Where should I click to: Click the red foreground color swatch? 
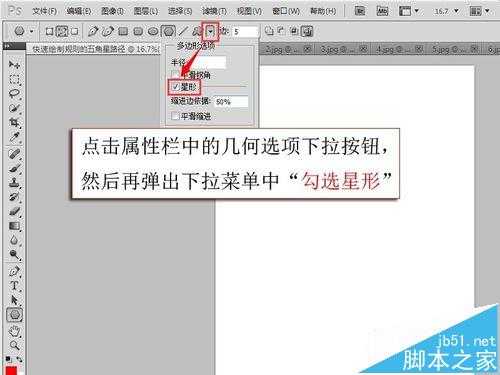(x=11, y=370)
